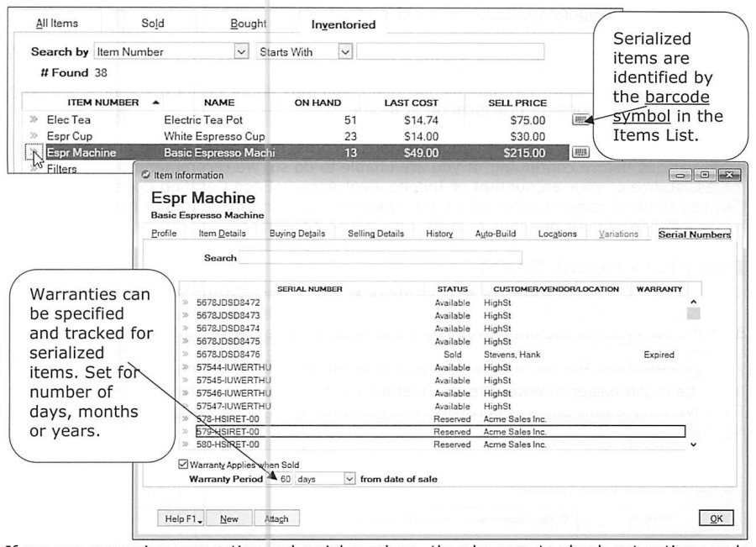Viewport: 756px width, 547px height.
Task: Click arrow icon next to serial 5678JDSD8476
Action: (x=185, y=355)
